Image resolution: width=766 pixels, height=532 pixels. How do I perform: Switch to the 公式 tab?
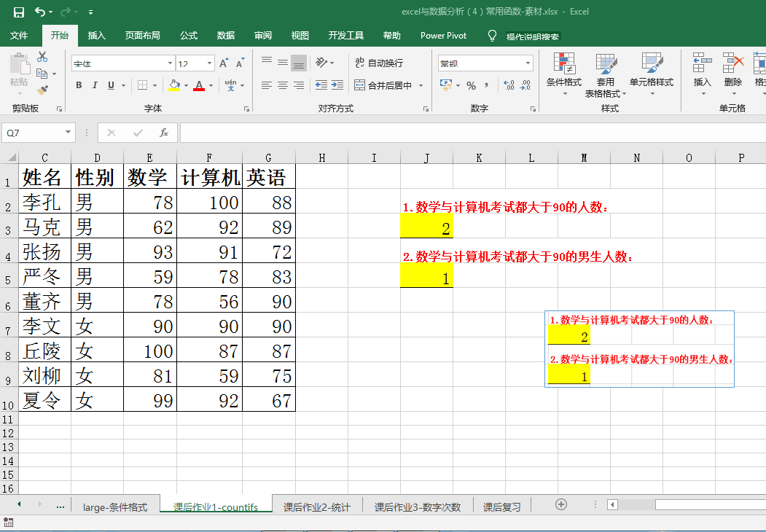pyautogui.click(x=189, y=36)
